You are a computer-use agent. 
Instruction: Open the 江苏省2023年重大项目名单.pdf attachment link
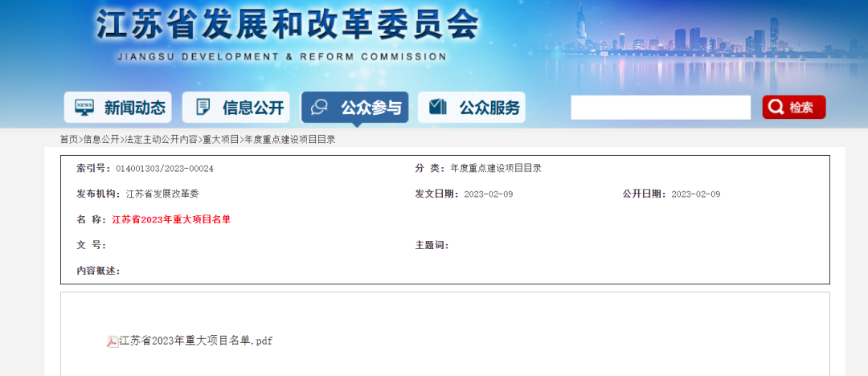pos(195,341)
